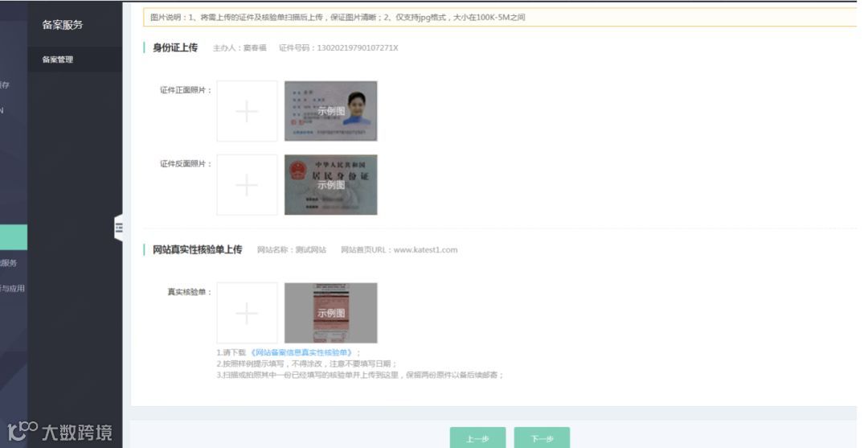Click the 网站名称:测试网站 text
This screenshot has height=448, width=868.
[292, 250]
